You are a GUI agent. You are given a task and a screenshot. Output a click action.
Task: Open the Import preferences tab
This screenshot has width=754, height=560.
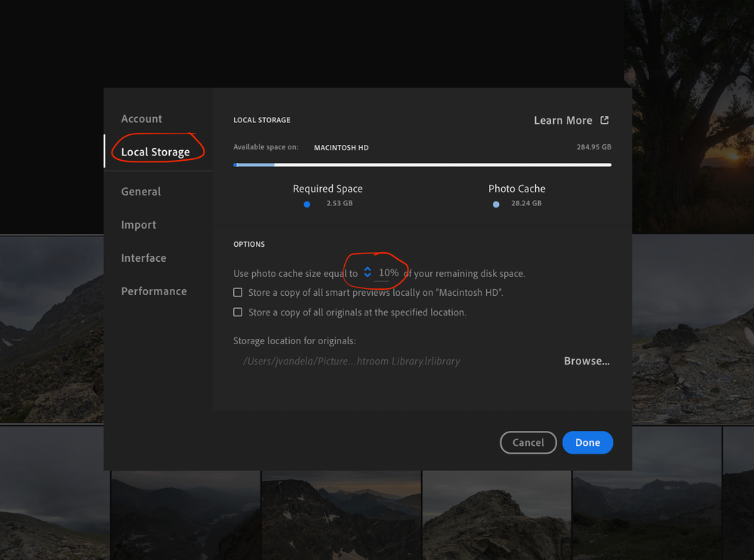(x=138, y=225)
